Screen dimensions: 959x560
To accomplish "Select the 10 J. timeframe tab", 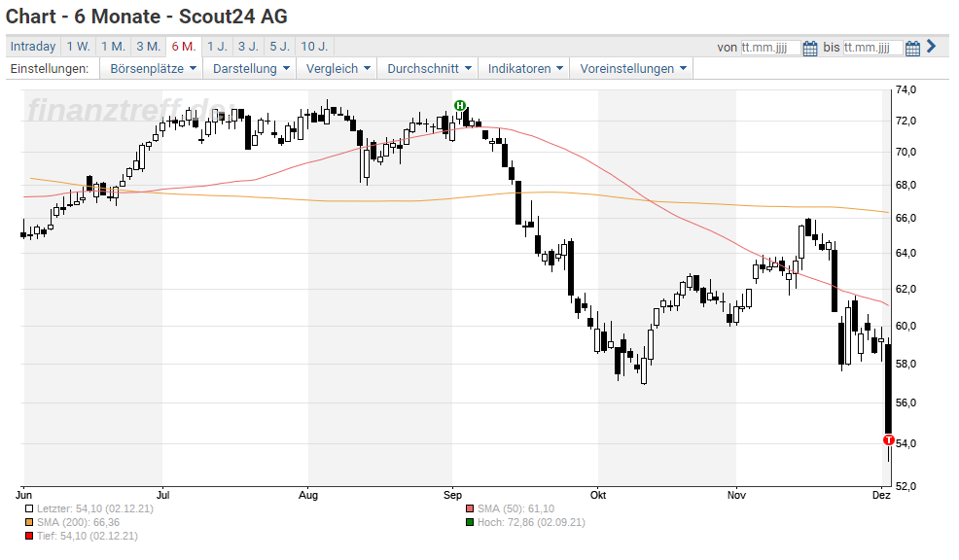I will click(x=314, y=47).
